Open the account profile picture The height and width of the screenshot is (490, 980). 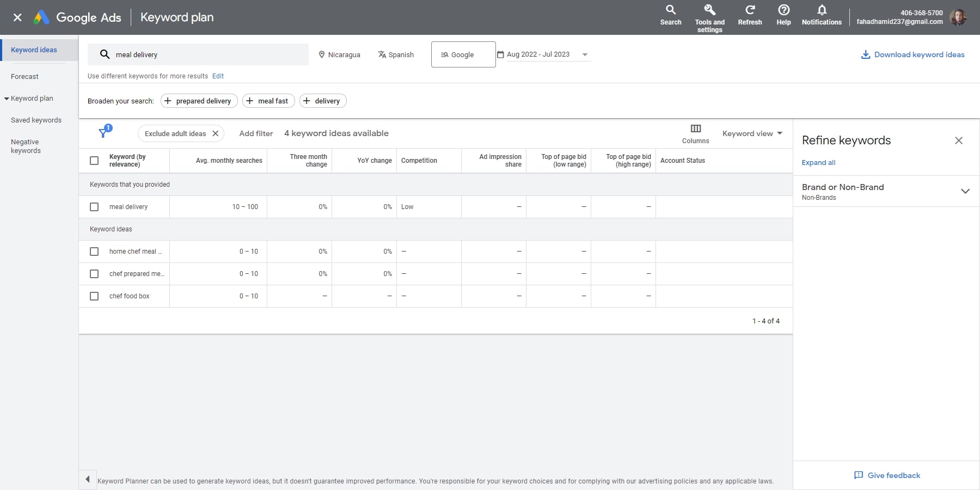click(959, 17)
